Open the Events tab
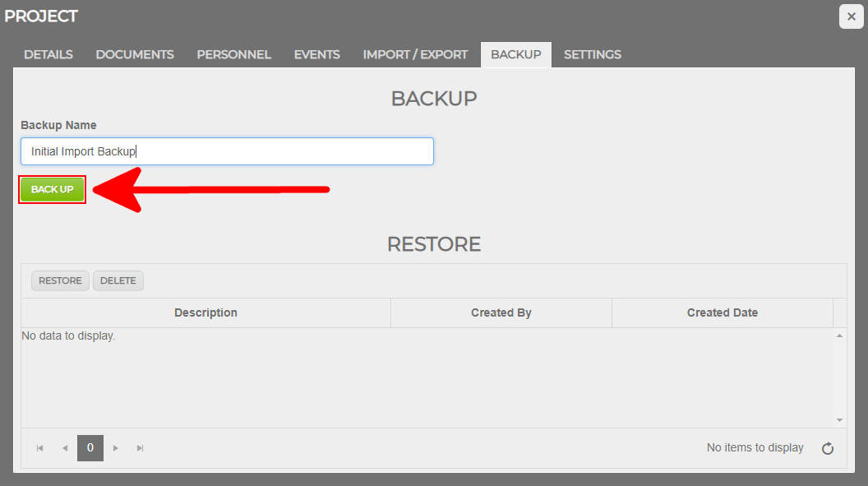This screenshot has width=868, height=486. [x=316, y=54]
